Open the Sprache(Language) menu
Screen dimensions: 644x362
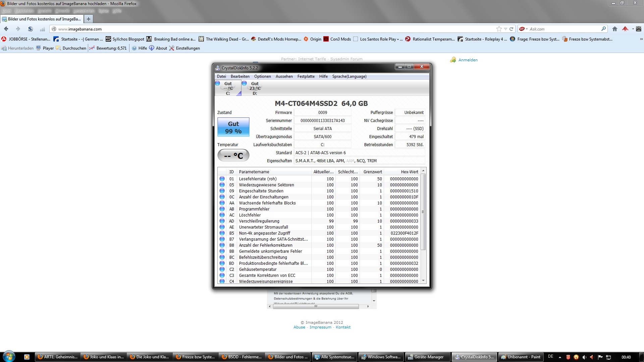349,76
